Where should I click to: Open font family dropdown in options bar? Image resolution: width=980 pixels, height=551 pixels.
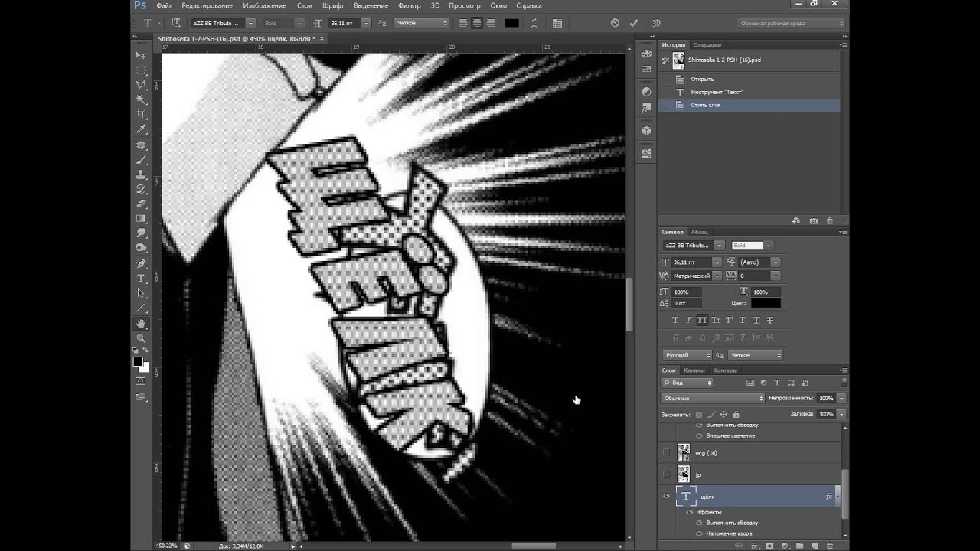(x=250, y=23)
